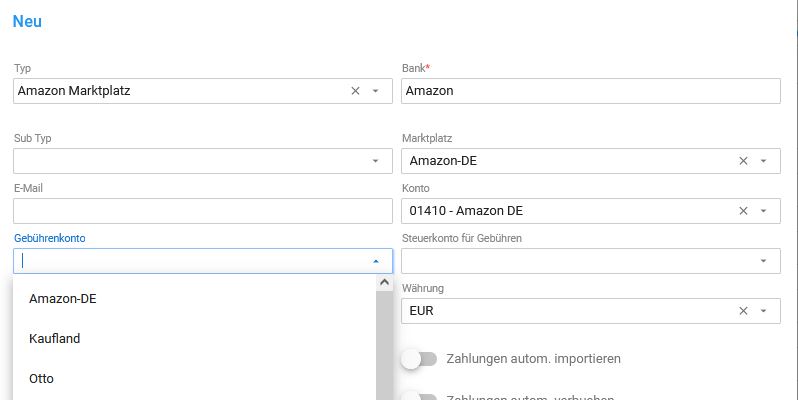The height and width of the screenshot is (400, 798).
Task: Open the Typ dropdown arrow
Action: tap(376, 91)
